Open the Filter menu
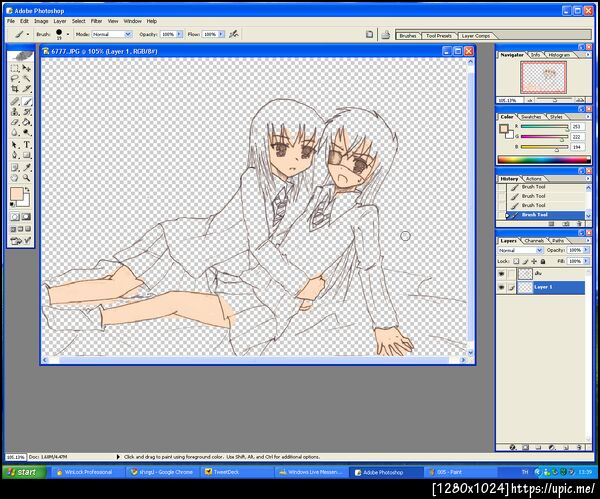 tap(96, 21)
